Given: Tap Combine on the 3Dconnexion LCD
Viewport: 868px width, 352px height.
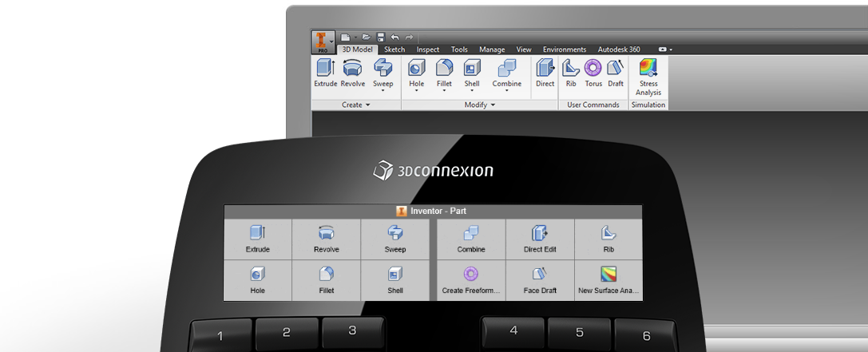Looking at the screenshot, I should click(471, 239).
